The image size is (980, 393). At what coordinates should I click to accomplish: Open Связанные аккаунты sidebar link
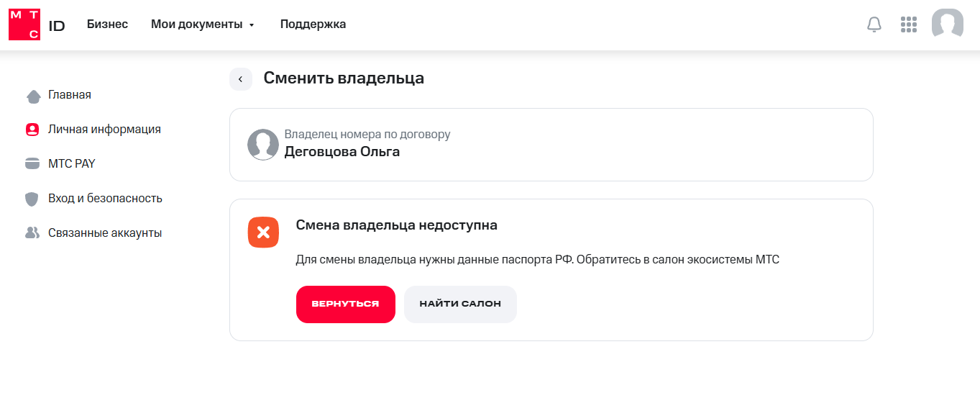(x=105, y=233)
